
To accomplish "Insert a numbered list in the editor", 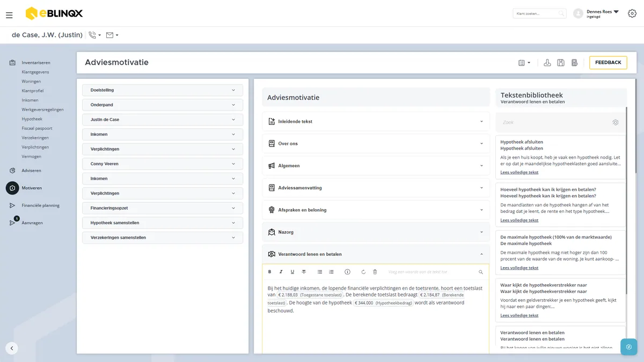I will 331,272.
